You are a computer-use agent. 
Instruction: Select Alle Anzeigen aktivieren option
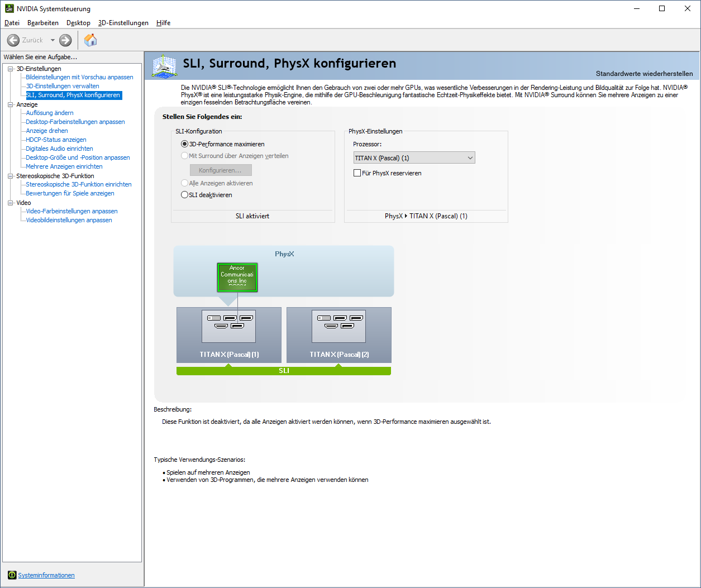pos(185,183)
